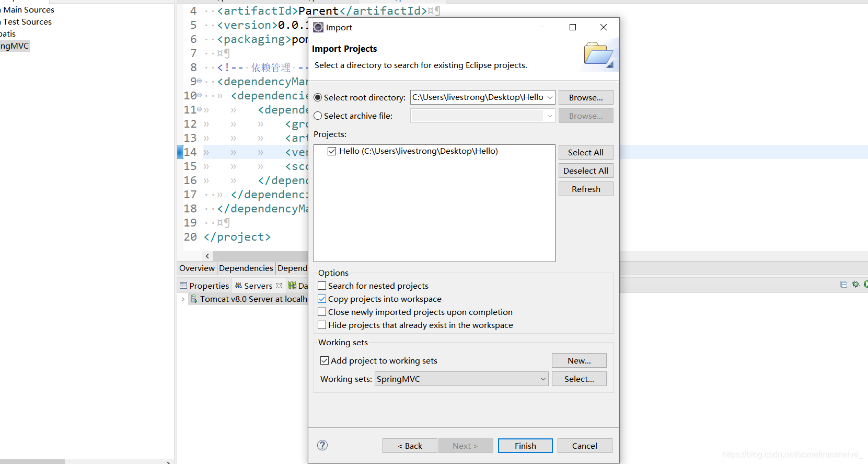This screenshot has width=868, height=464.
Task: Click the help question mark icon
Action: [322, 445]
